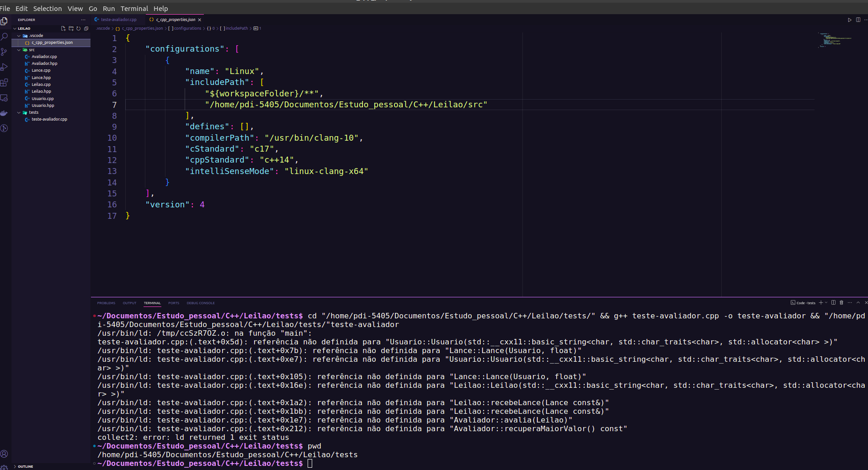
Task: Open the File menu
Action: point(5,8)
